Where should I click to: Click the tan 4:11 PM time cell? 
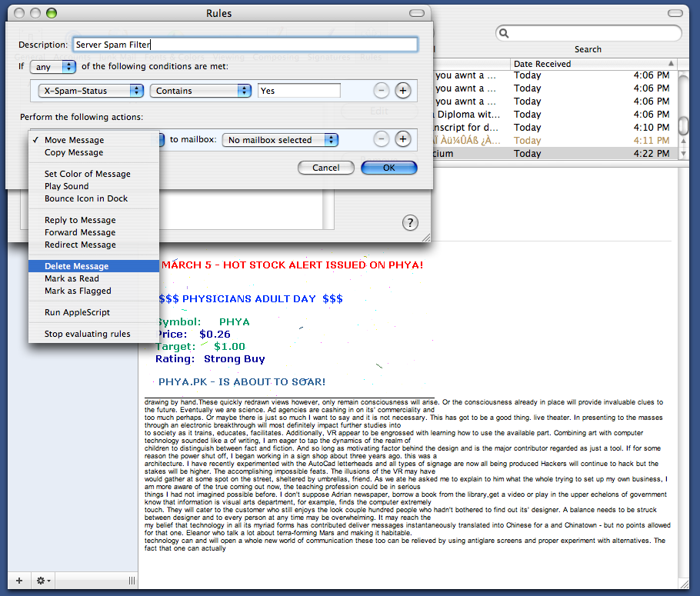(x=652, y=141)
